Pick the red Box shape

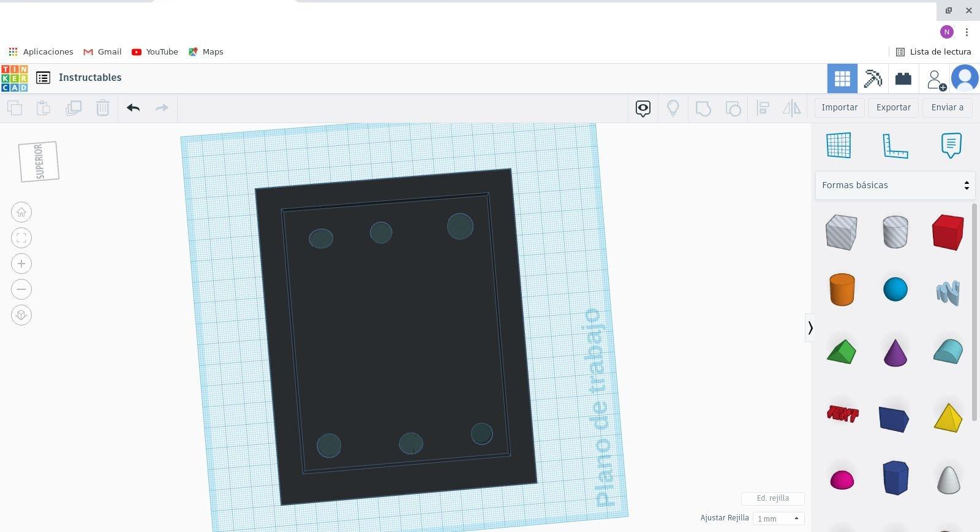(x=948, y=232)
